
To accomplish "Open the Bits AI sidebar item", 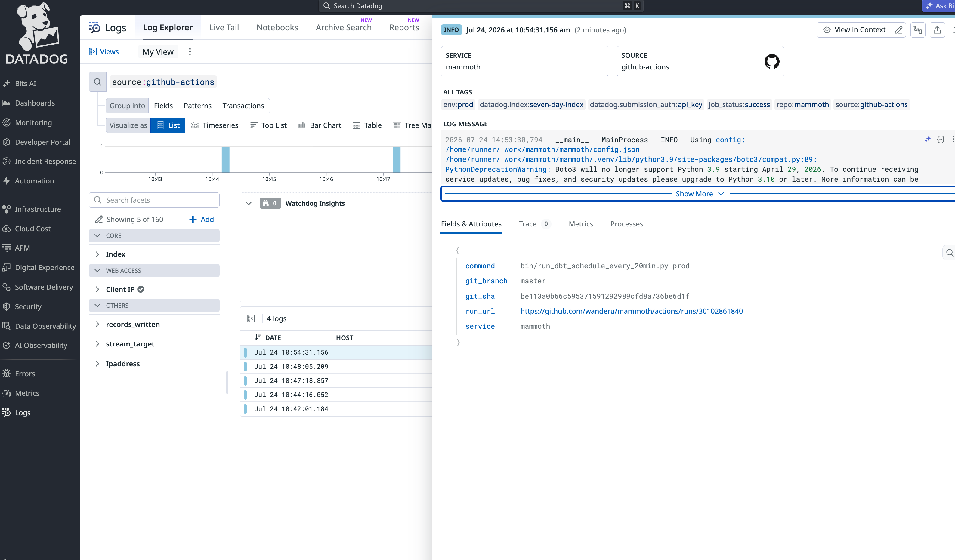I will pos(25,83).
